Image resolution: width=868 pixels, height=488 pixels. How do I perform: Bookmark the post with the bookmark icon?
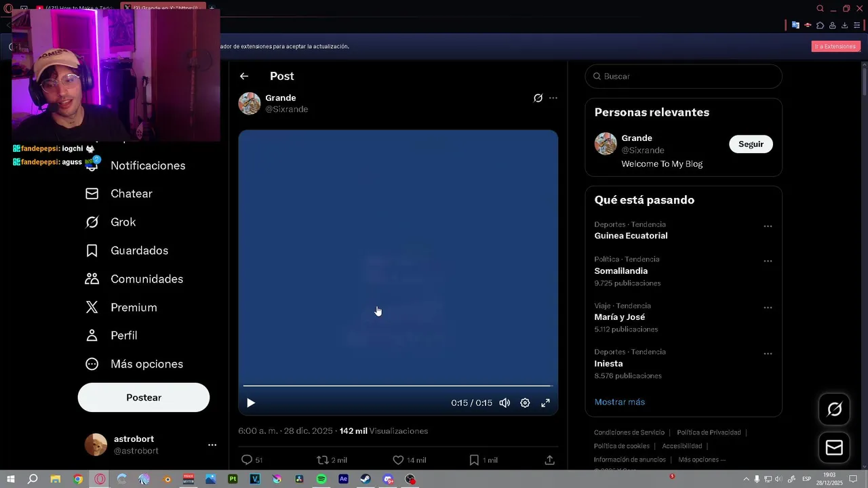click(x=474, y=460)
